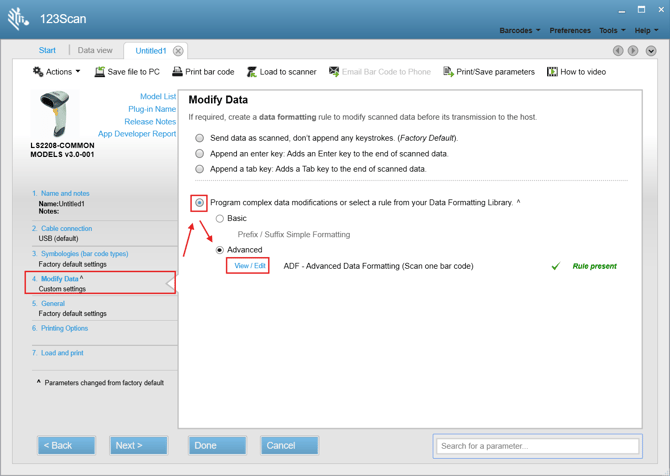Click the Load to scanner icon

tap(252, 72)
